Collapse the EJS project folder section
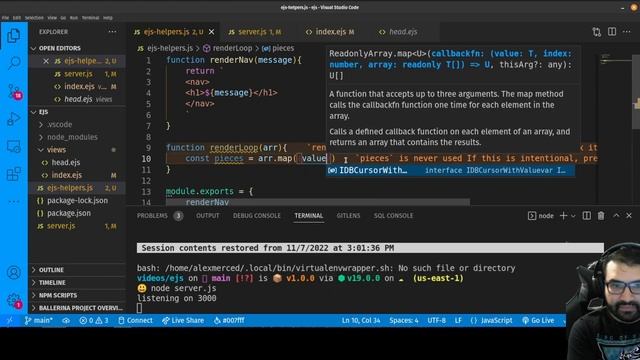 [x=78, y=112]
